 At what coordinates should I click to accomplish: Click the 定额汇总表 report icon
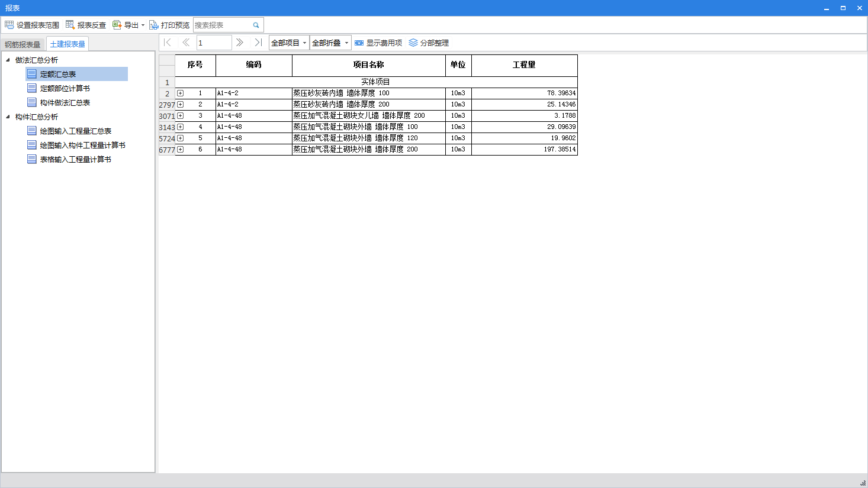point(32,74)
